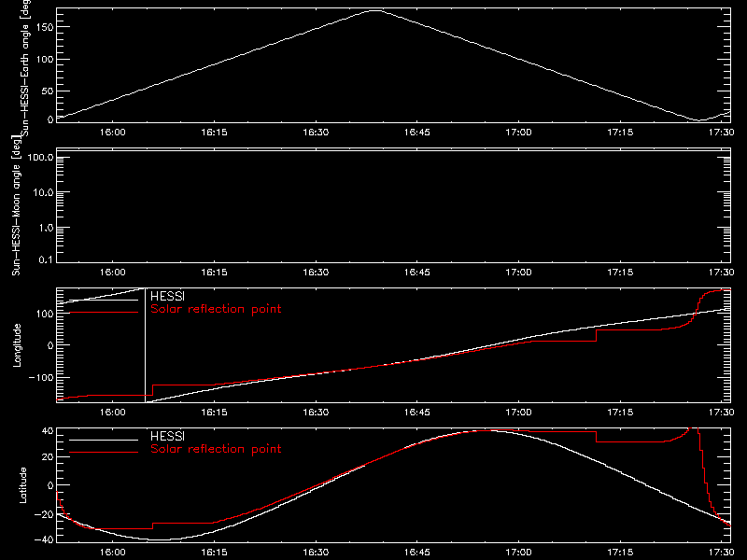Screen dimensions: 747x560
Task: Click 17:30 label under Latitude plot
Action: point(721,553)
